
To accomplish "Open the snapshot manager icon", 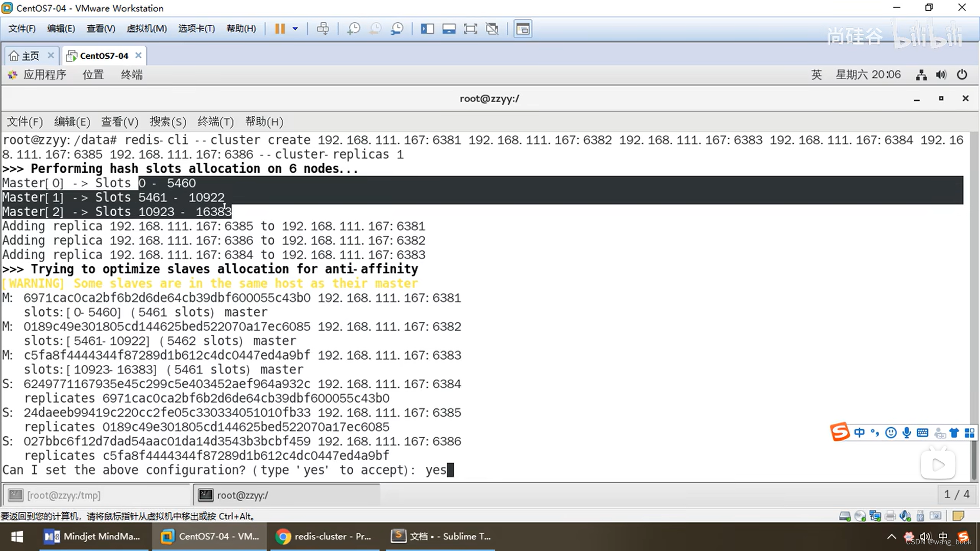I will (x=397, y=29).
